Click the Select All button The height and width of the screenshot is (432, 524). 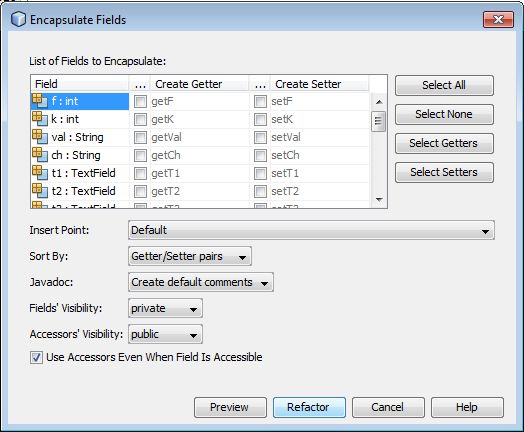444,85
